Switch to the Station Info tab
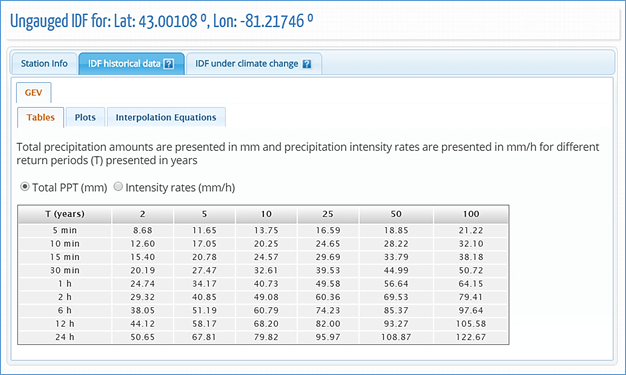Image resolution: width=626 pixels, height=375 pixels. (x=44, y=63)
